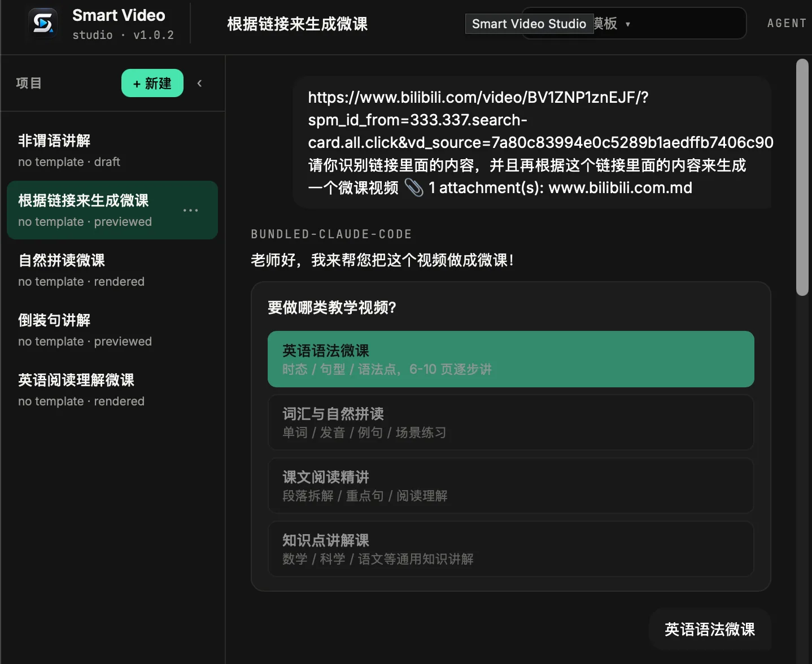
Task: Click the 英语语法微课 reply bubble
Action: (x=710, y=629)
